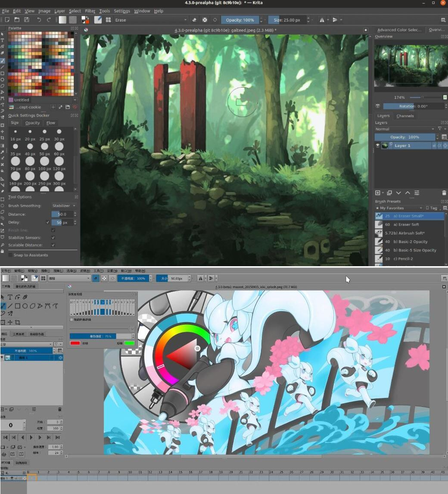Delete layer using the trash icon in top window
Image resolution: width=448 pixels, height=494 pixels.
[x=444, y=193]
